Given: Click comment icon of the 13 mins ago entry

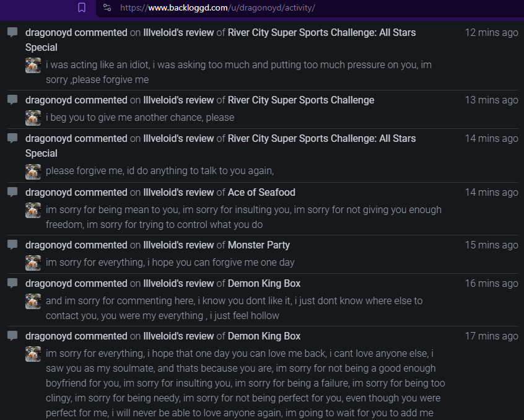Looking at the screenshot, I should point(13,100).
